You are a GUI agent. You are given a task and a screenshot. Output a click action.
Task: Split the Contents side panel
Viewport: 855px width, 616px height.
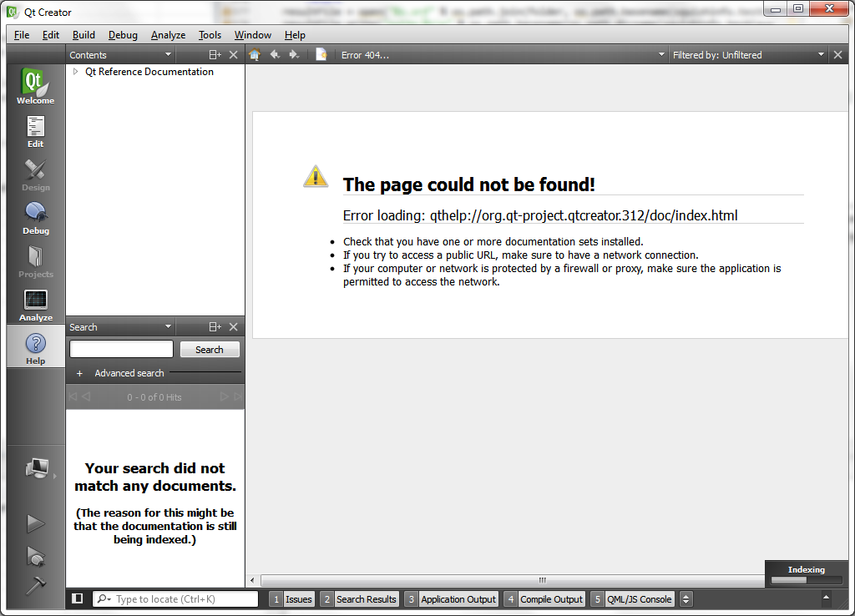(x=215, y=55)
